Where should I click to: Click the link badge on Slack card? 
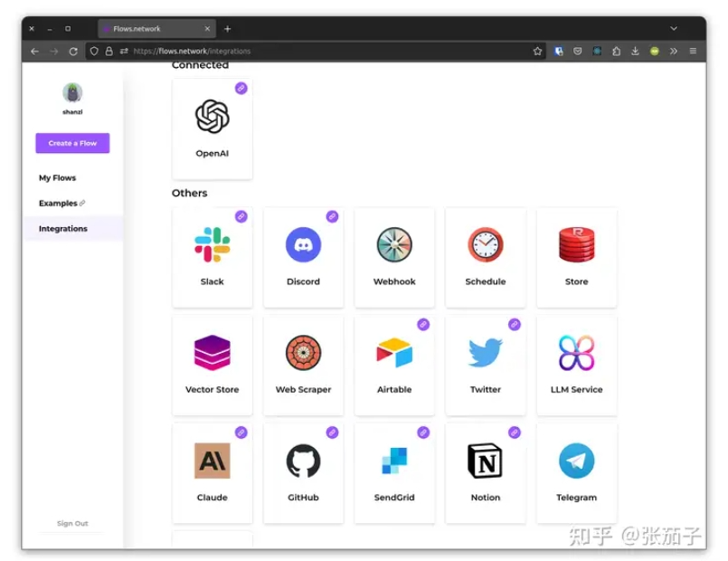[x=241, y=216]
